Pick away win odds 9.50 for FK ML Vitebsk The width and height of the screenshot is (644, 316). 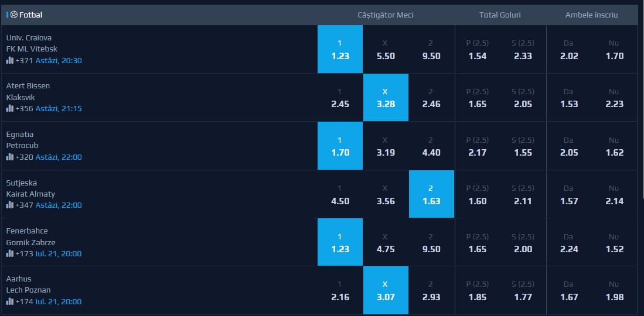[431, 49]
